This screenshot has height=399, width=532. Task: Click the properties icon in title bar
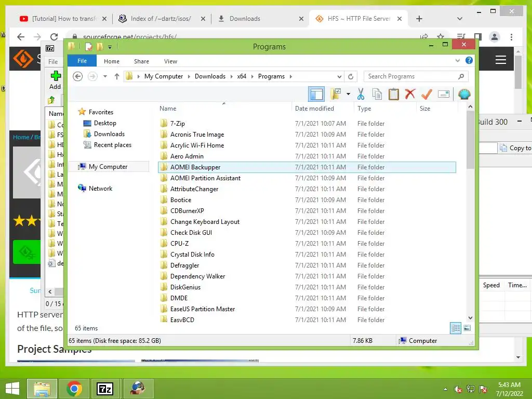click(88, 47)
